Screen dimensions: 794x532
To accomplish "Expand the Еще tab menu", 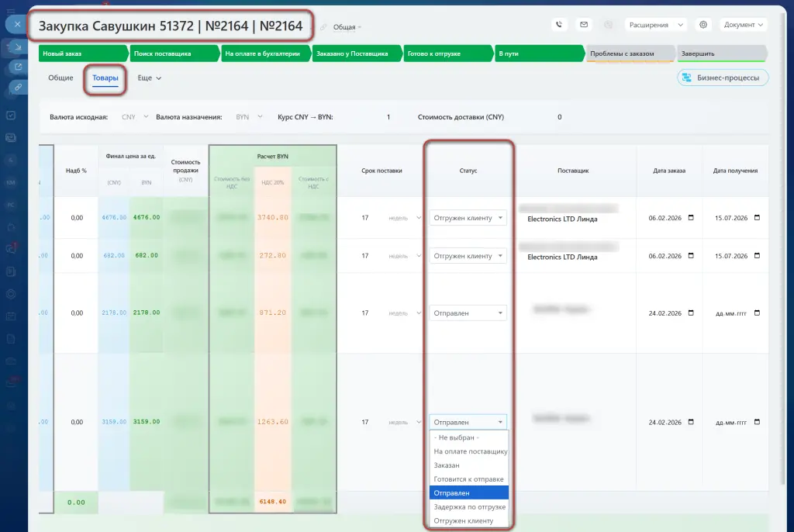I will pyautogui.click(x=150, y=78).
